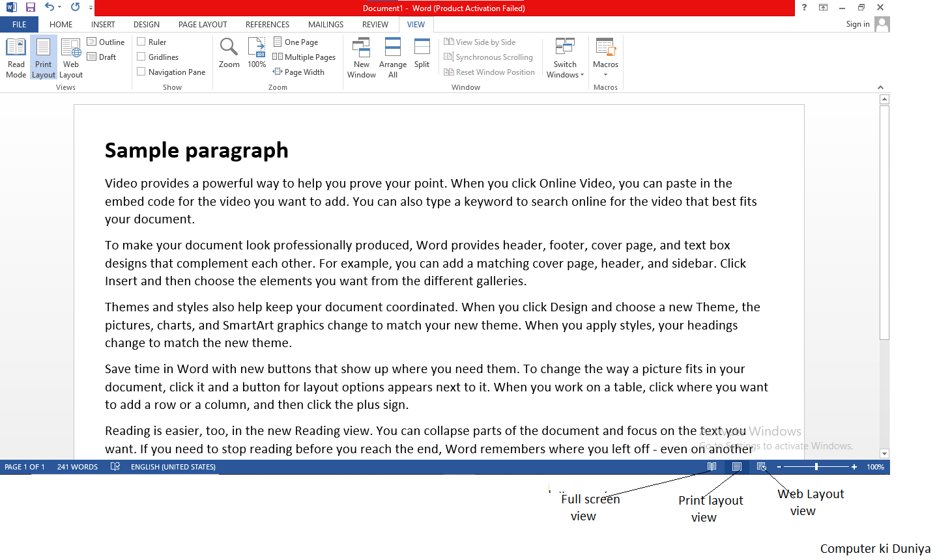Viewport: 950px width, 560px height.
Task: Click the vertical scrollbar thumb
Action: pyautogui.click(x=884, y=222)
